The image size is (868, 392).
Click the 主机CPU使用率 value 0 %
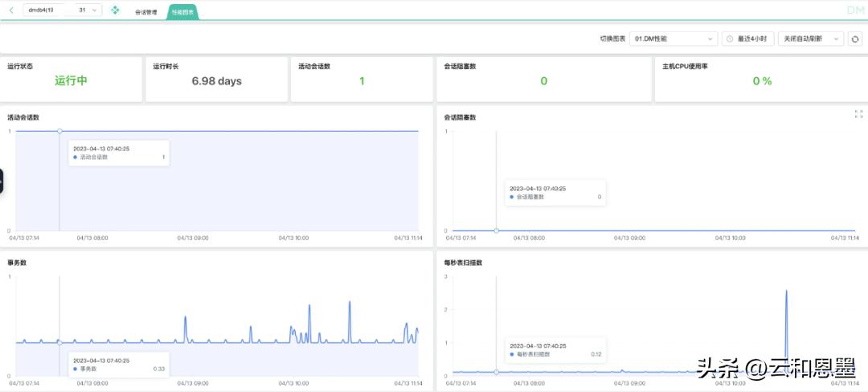point(762,80)
